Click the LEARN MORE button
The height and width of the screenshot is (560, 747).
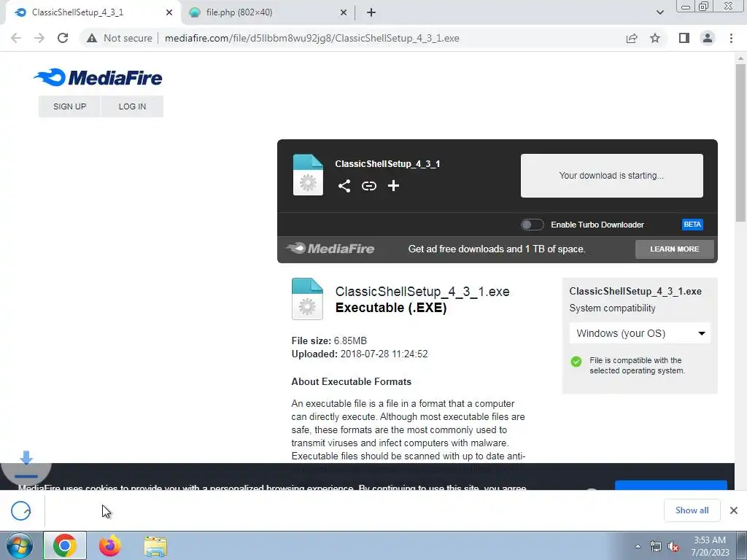tap(675, 249)
